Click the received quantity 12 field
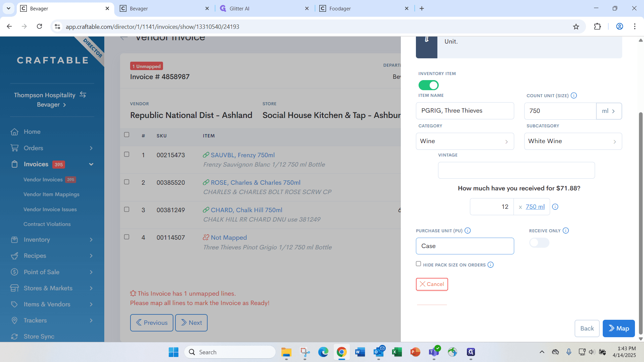The width and height of the screenshot is (644, 362). (x=492, y=207)
